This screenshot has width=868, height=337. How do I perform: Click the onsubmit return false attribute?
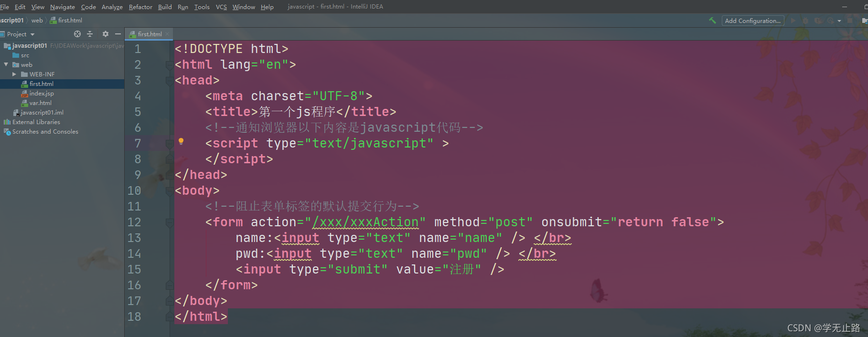629,222
